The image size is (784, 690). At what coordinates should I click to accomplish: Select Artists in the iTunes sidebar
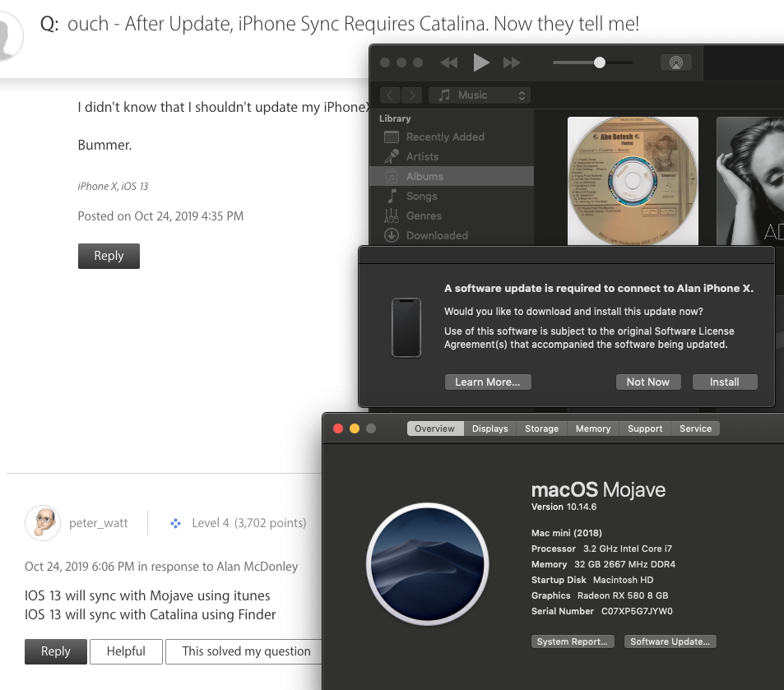(x=452, y=156)
